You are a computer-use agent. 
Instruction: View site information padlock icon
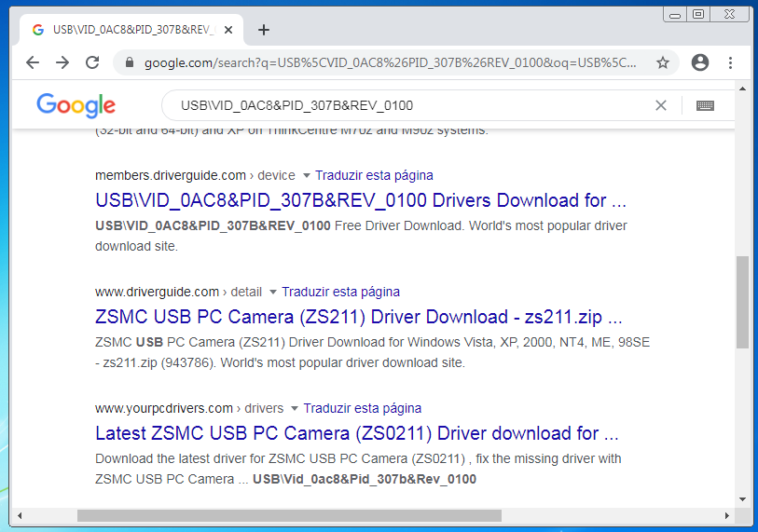[129, 62]
